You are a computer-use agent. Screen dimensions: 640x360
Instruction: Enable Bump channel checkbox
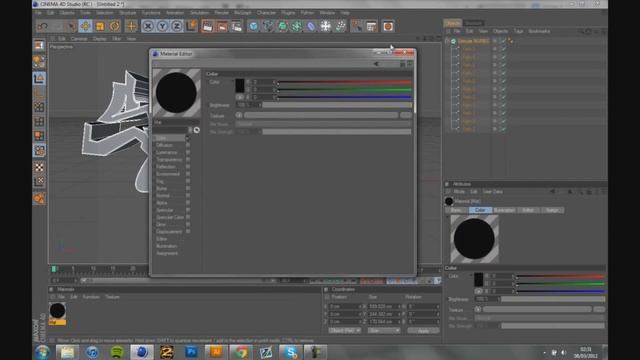188,188
